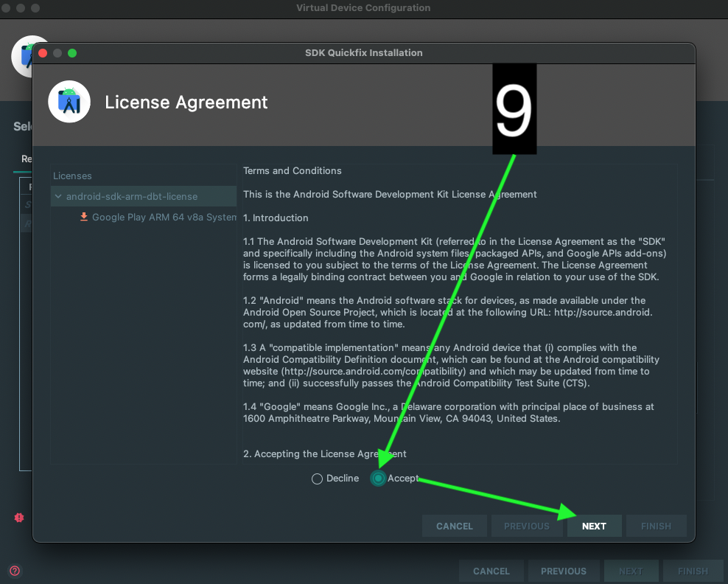Open help via the question mark icon
This screenshot has height=584, width=728.
tap(15, 571)
